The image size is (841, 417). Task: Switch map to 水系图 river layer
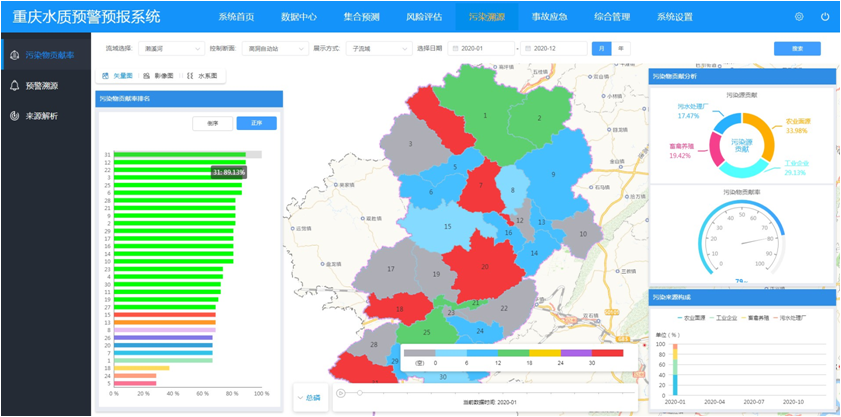(204, 76)
